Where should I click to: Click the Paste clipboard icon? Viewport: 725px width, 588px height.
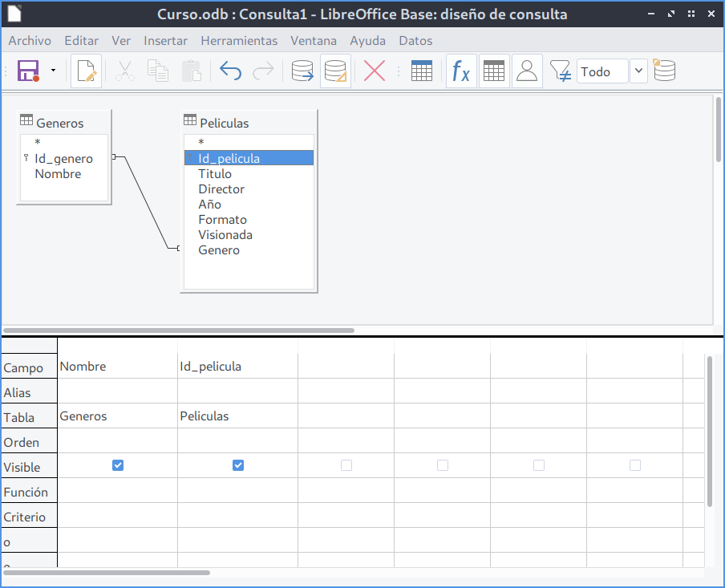[192, 71]
